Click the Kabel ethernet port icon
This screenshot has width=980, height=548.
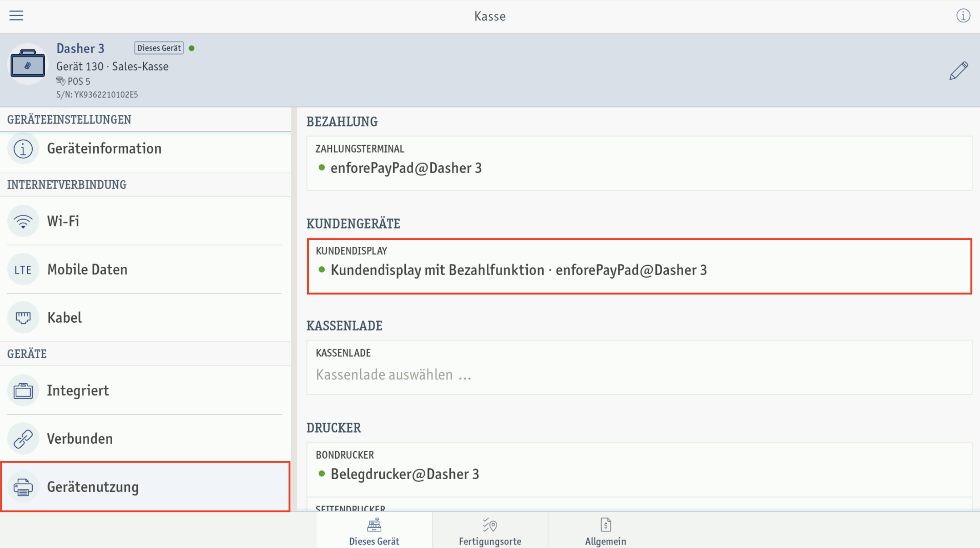(23, 317)
